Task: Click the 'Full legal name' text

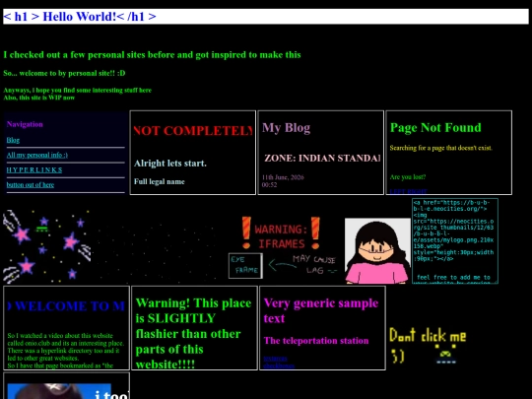Action: coord(160,181)
